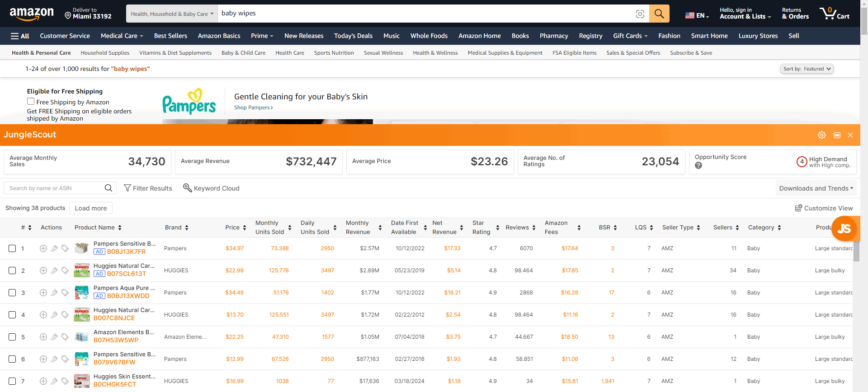Open Sort by Featured dropdown
Image resolution: width=868 pixels, height=392 pixels.
(x=807, y=69)
